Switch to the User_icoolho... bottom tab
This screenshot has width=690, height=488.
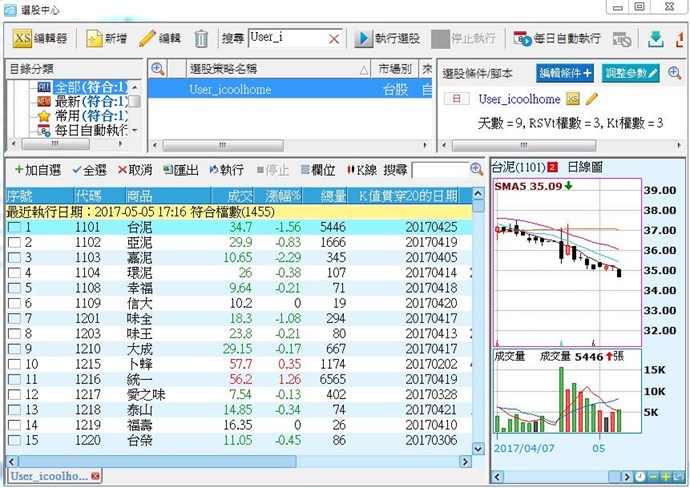pyautogui.click(x=50, y=477)
